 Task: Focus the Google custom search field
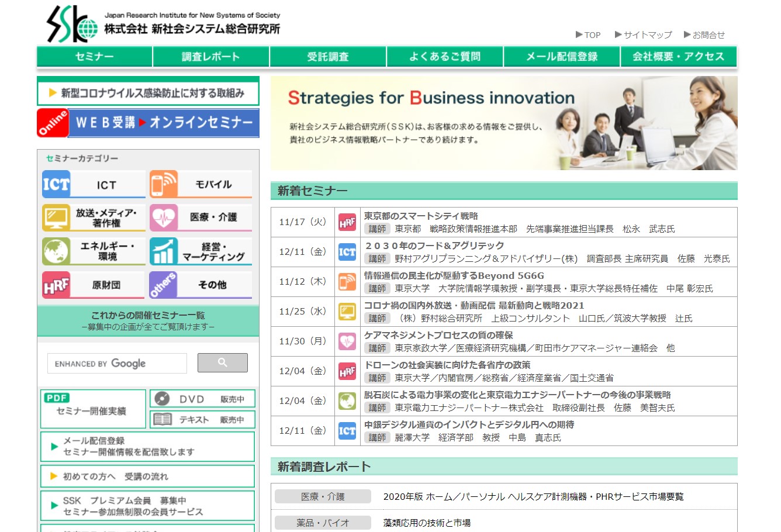117,363
